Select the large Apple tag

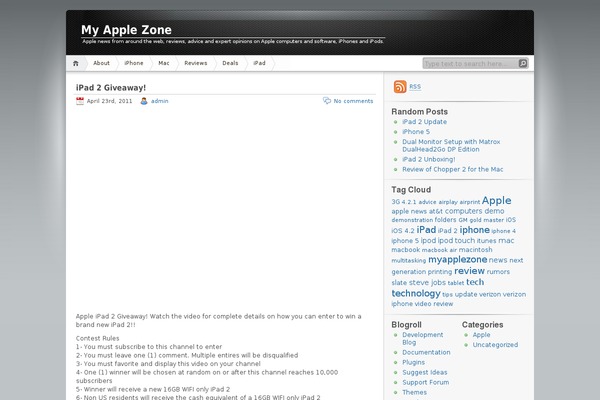pyautogui.click(x=496, y=200)
